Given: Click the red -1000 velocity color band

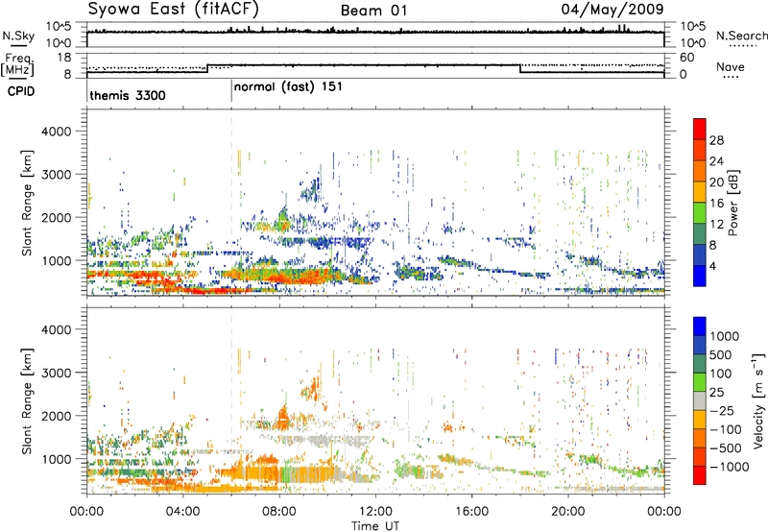Looking at the screenshot, I should pos(700,475).
